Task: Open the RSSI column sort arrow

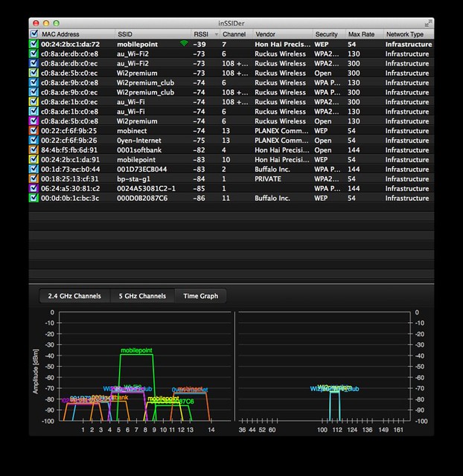Action: click(x=217, y=34)
